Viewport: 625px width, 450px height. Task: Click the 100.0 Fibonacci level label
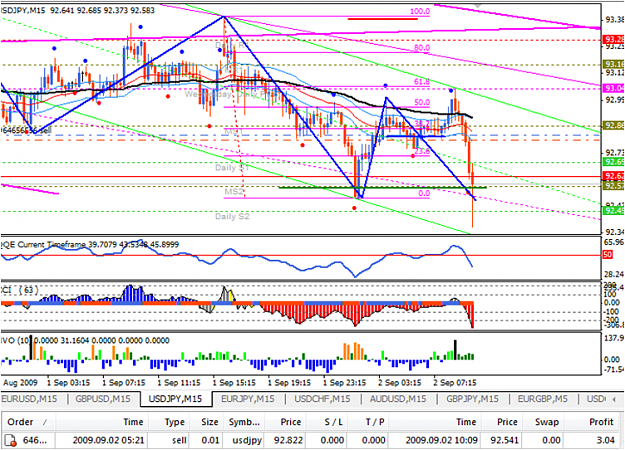click(x=420, y=11)
